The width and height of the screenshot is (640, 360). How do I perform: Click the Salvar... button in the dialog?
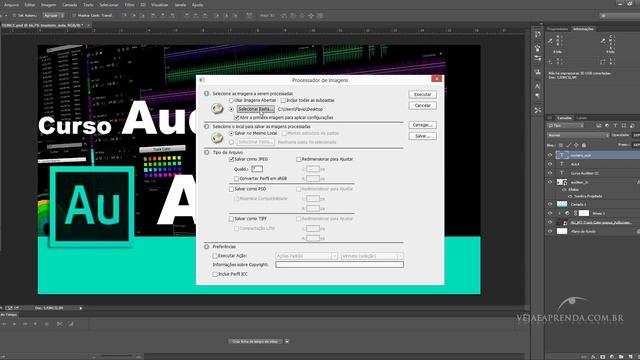tap(422, 136)
